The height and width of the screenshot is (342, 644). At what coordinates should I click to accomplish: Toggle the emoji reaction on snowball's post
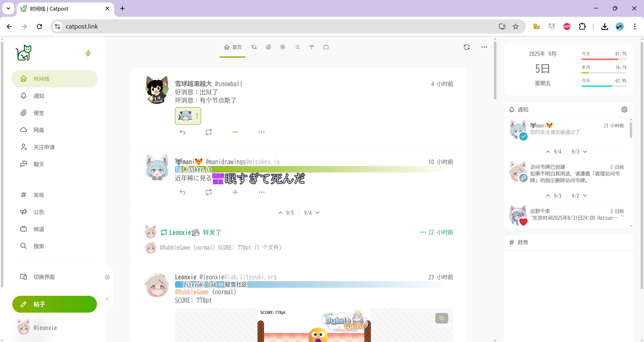[188, 116]
